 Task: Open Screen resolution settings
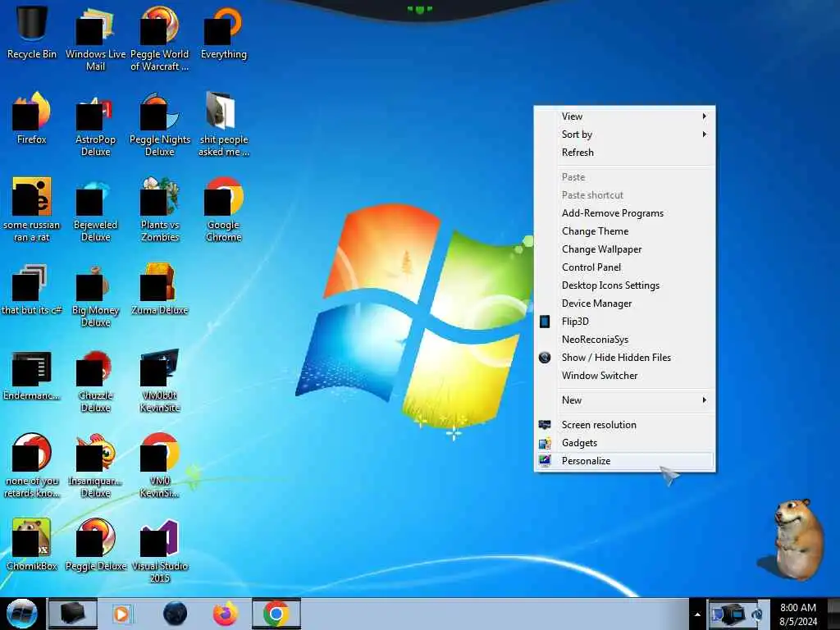tap(624, 425)
